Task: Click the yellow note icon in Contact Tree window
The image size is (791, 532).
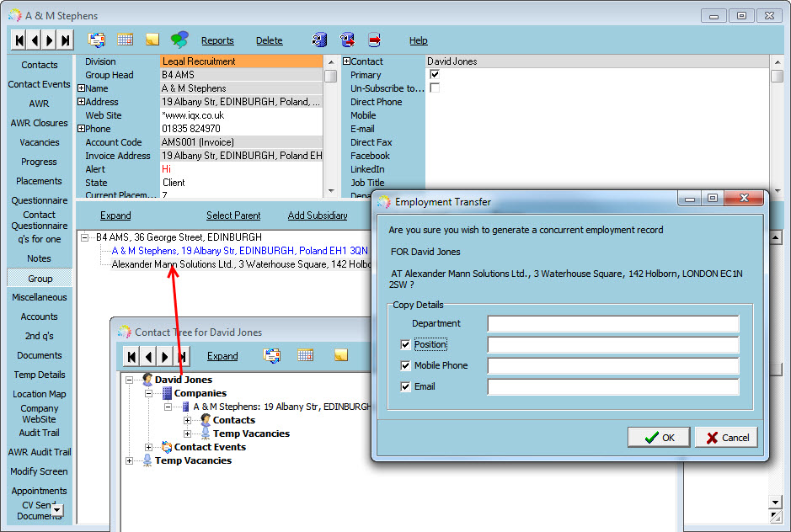Action: (x=341, y=355)
